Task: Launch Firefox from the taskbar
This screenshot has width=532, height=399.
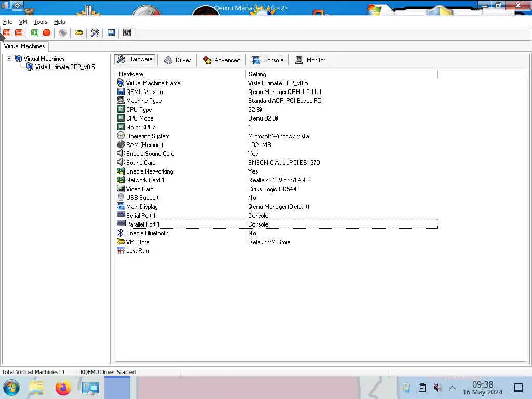Action: (x=63, y=388)
